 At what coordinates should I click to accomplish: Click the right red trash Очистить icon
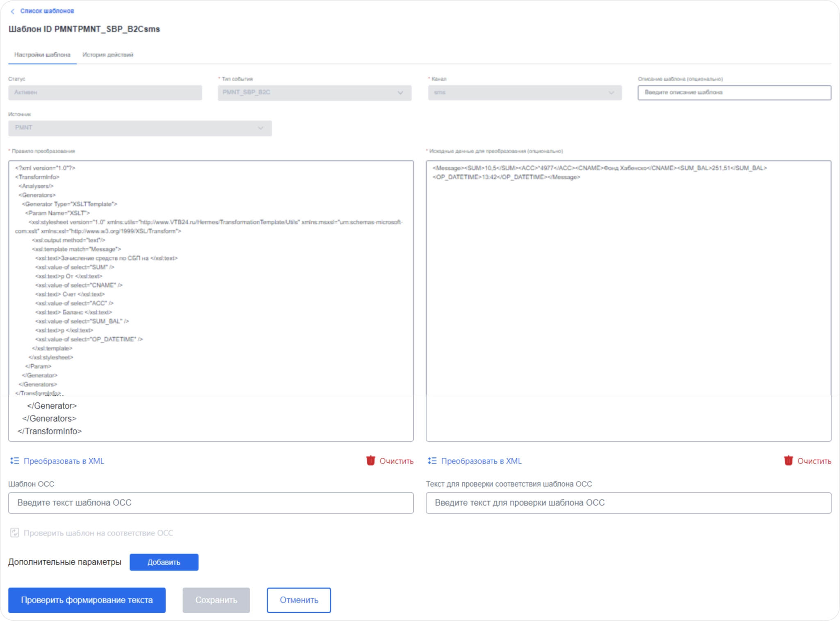tap(788, 461)
